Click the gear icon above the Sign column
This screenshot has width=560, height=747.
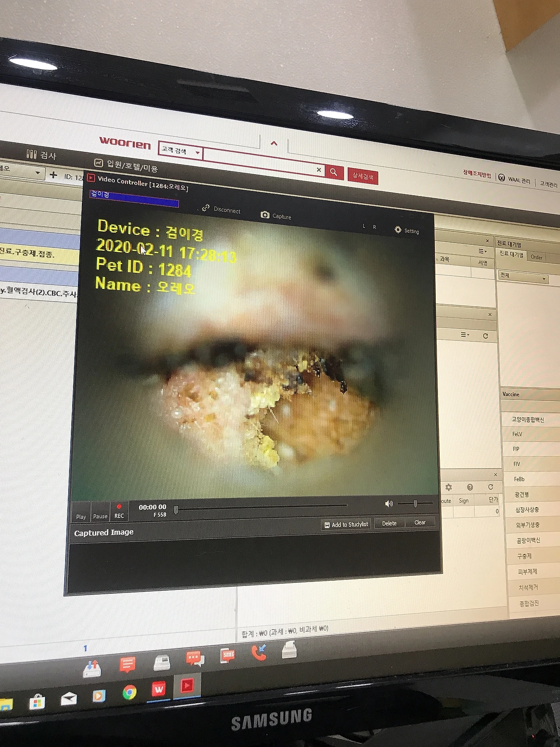[x=448, y=487]
